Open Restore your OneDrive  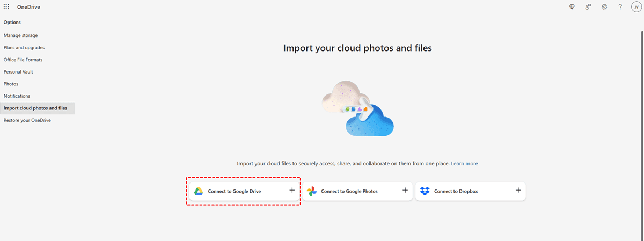27,120
